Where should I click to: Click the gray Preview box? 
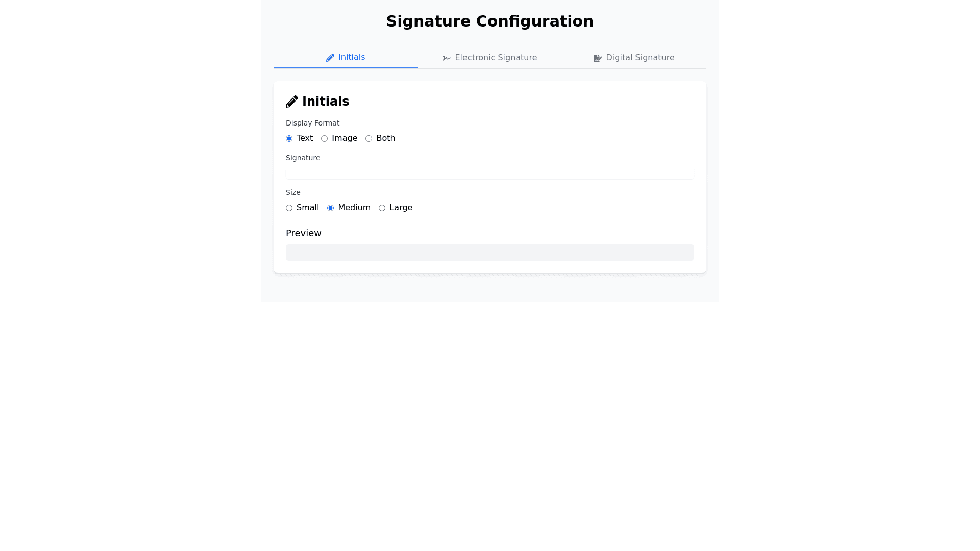point(489,253)
